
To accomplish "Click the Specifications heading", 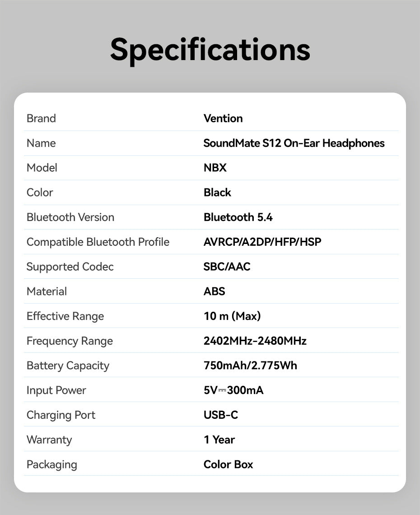I will point(210,50).
